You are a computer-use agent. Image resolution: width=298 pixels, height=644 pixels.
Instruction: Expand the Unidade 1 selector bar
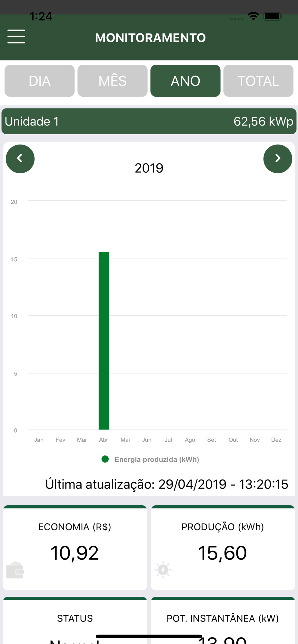tap(149, 121)
